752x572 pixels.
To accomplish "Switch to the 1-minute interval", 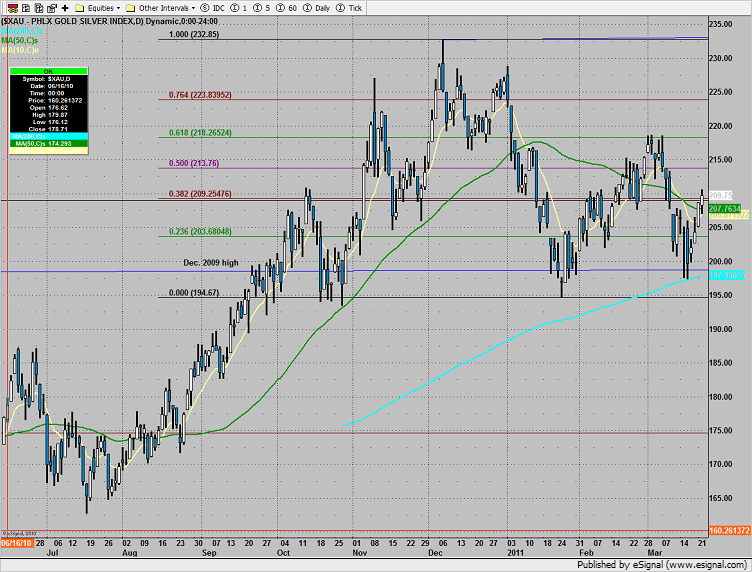I will 239,8.
